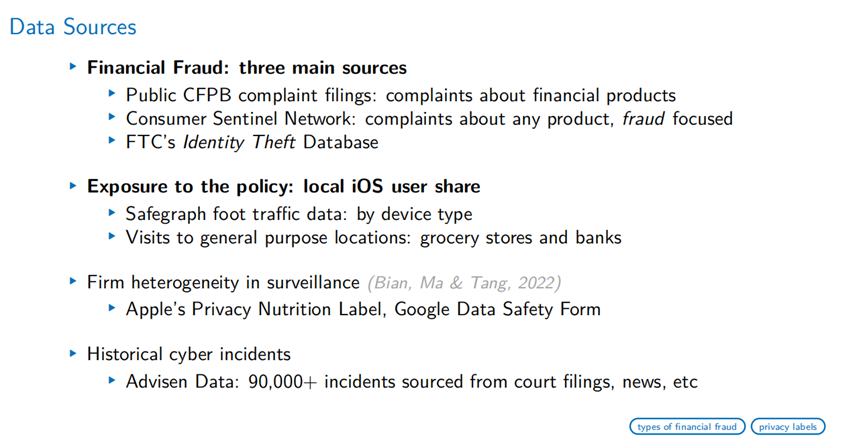Click triangle bullet beside "Financial Fraud" heading
The image size is (865, 448).
click(x=72, y=68)
